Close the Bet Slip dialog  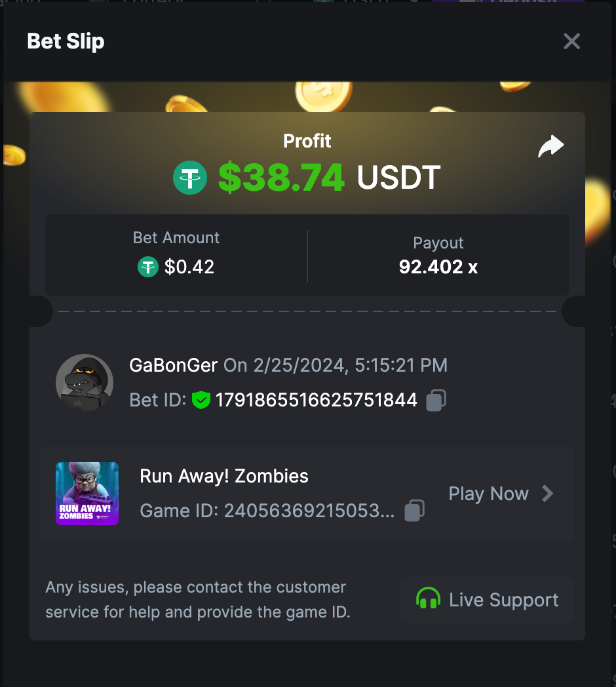571,41
